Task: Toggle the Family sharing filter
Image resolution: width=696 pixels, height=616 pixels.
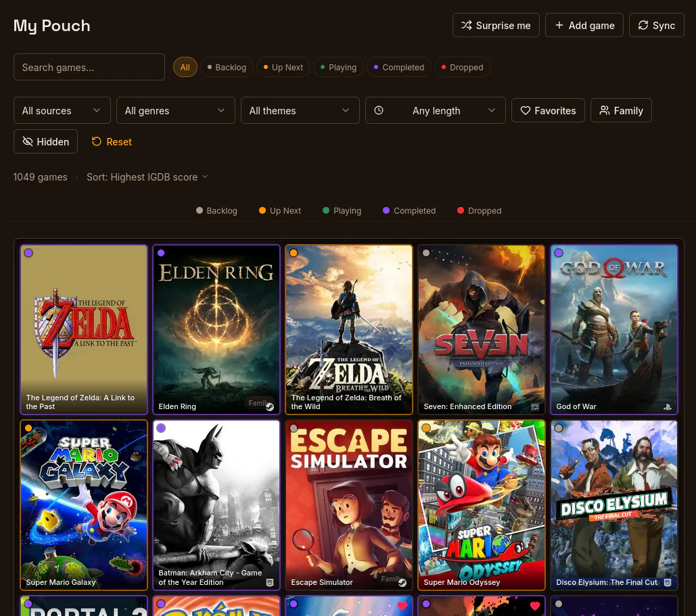Action: point(621,110)
